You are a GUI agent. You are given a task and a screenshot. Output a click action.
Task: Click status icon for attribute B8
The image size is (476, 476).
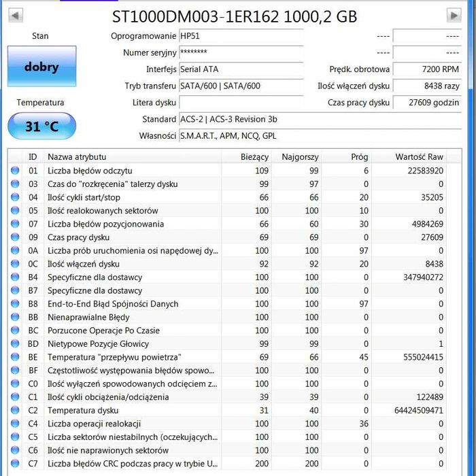(x=15, y=303)
